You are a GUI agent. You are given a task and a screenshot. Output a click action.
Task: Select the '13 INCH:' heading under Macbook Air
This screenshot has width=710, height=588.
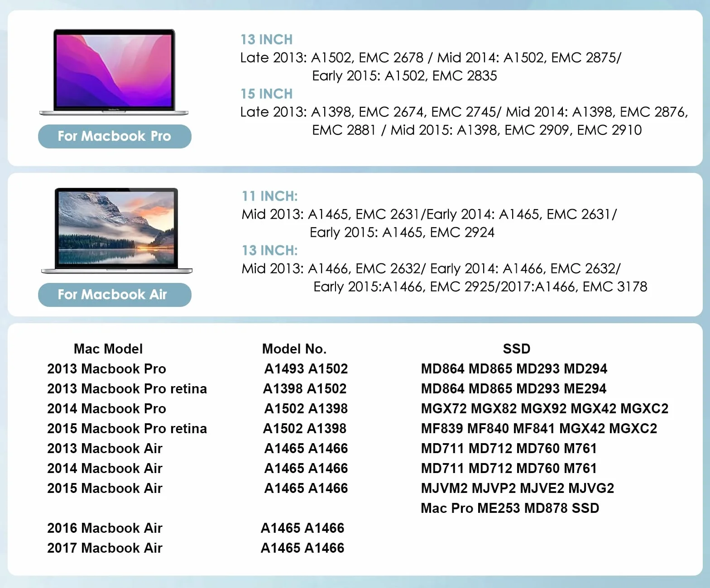coord(269,250)
